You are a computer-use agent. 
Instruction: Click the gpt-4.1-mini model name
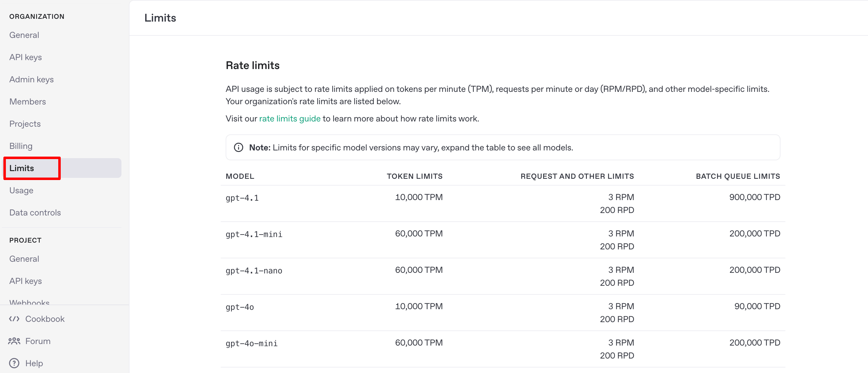(x=254, y=234)
